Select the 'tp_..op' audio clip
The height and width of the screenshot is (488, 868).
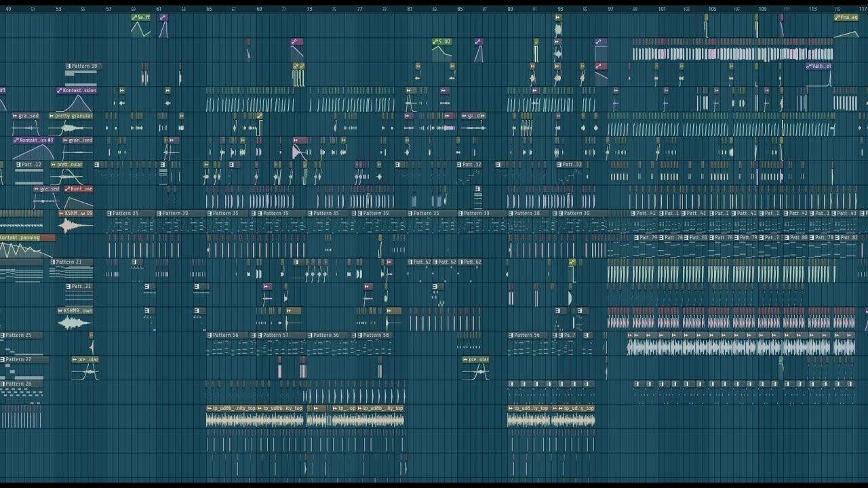coord(344,408)
